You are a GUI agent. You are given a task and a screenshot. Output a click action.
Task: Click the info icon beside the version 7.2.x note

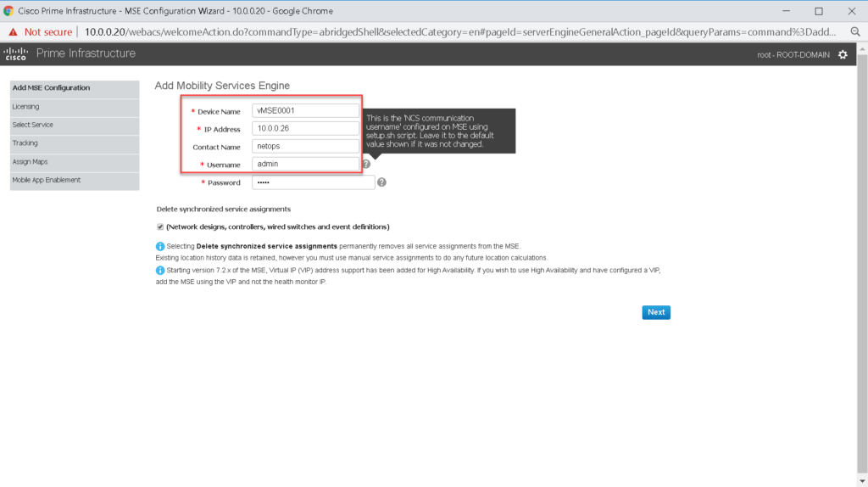coord(160,270)
